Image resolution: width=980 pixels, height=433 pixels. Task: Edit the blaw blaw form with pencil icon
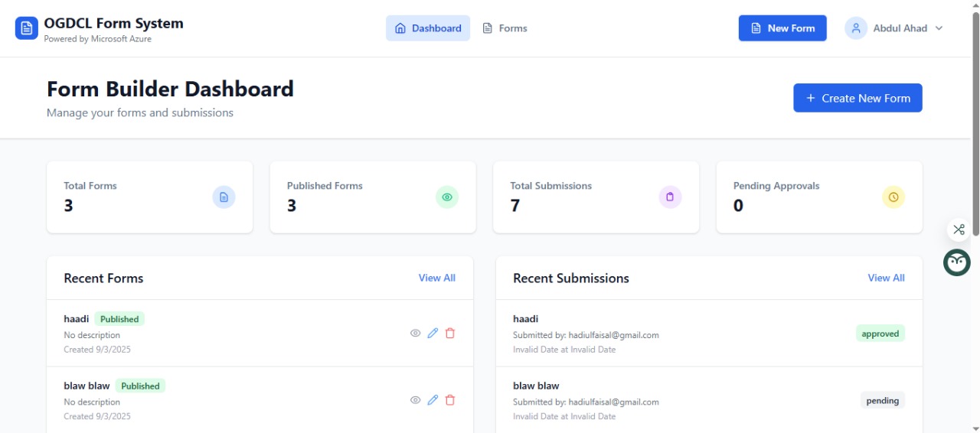pos(433,400)
